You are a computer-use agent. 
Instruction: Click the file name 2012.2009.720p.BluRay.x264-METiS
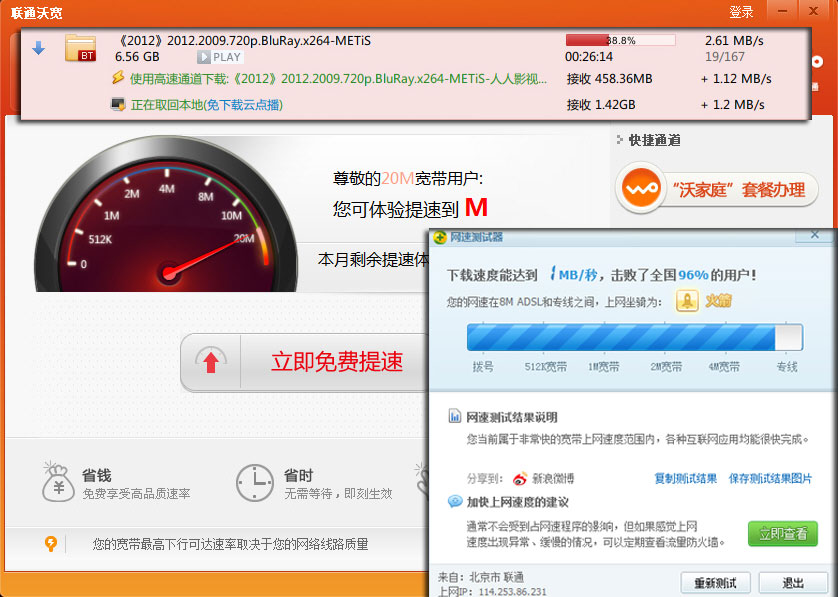[268, 41]
